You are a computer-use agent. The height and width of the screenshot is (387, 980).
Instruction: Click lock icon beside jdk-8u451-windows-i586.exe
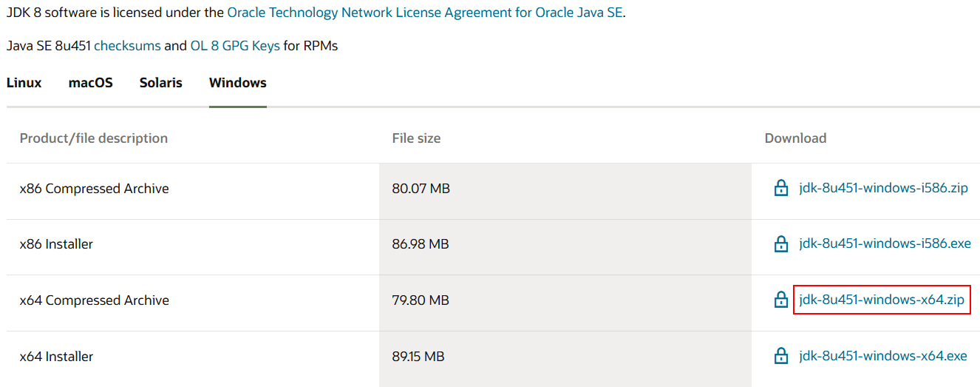(780, 243)
